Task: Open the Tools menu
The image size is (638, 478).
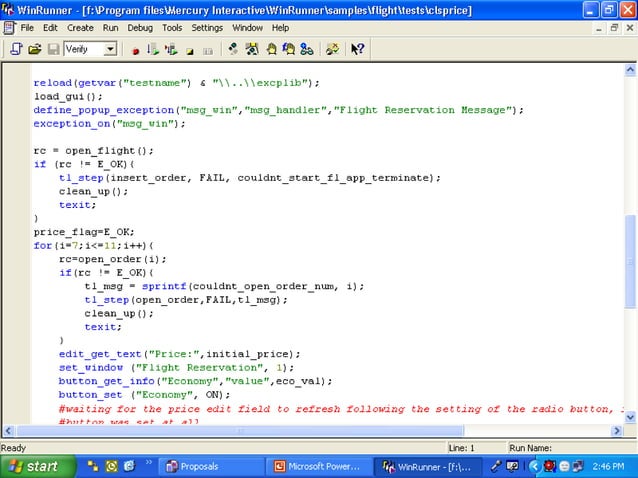Action: [x=172, y=28]
